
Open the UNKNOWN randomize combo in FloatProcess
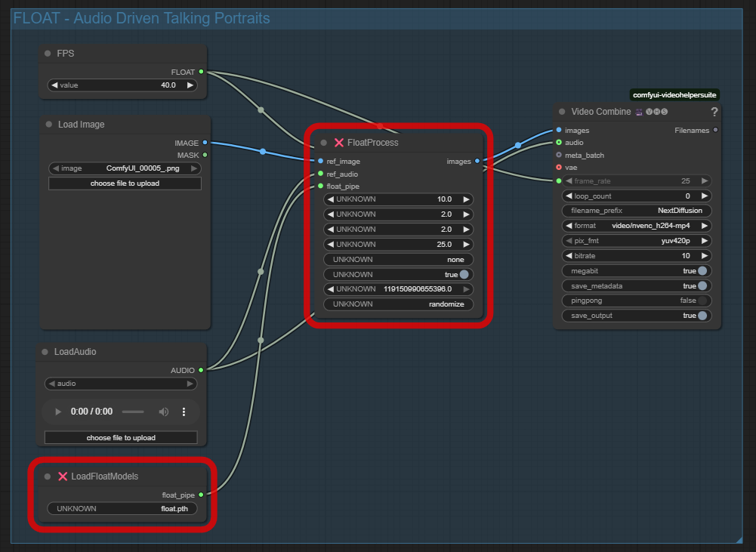[x=398, y=304]
